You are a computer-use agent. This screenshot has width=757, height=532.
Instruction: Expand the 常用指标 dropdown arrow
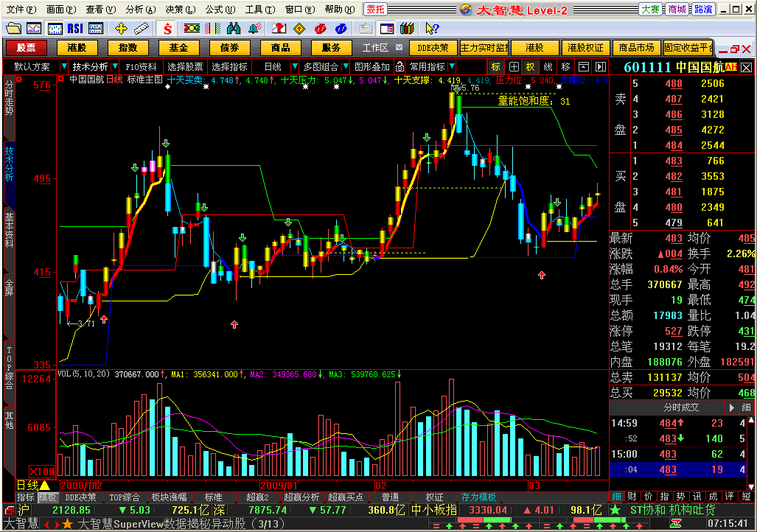[x=452, y=66]
